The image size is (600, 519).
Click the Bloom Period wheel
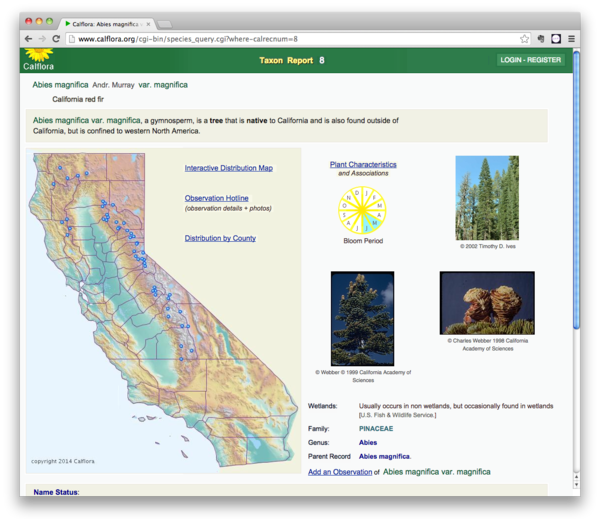click(x=362, y=210)
